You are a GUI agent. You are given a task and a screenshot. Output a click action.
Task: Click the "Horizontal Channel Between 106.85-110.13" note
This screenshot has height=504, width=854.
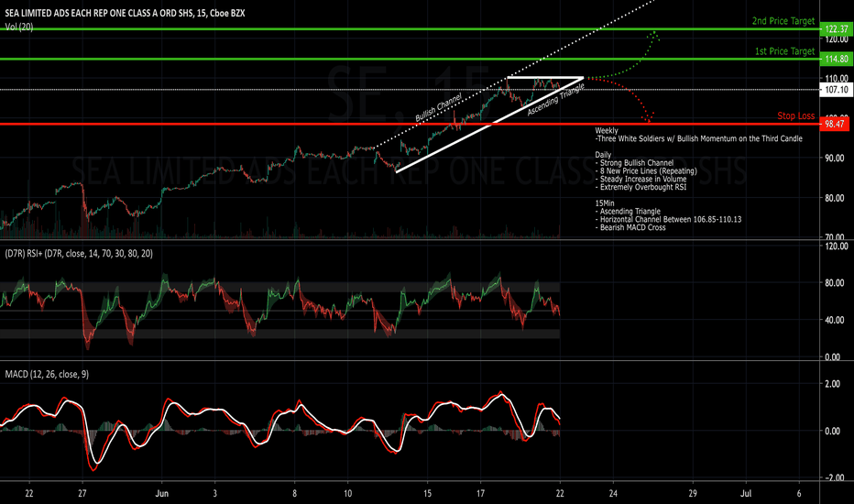coord(668,220)
